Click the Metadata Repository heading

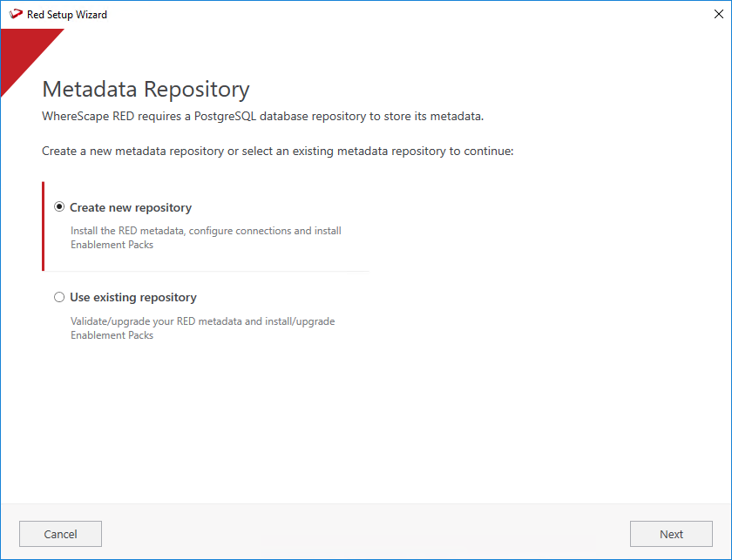pyautogui.click(x=146, y=90)
